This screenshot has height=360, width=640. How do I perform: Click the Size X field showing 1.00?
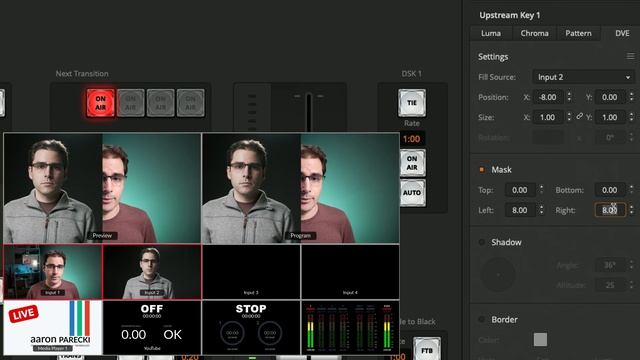point(548,117)
